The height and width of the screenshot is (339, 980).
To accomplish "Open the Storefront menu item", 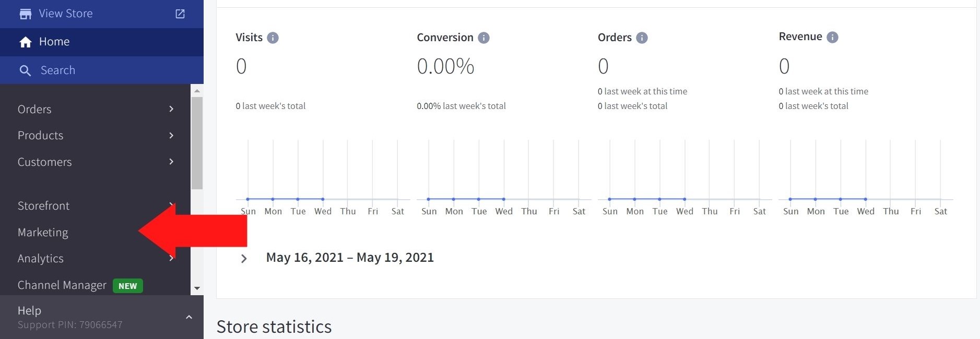I will [x=44, y=206].
